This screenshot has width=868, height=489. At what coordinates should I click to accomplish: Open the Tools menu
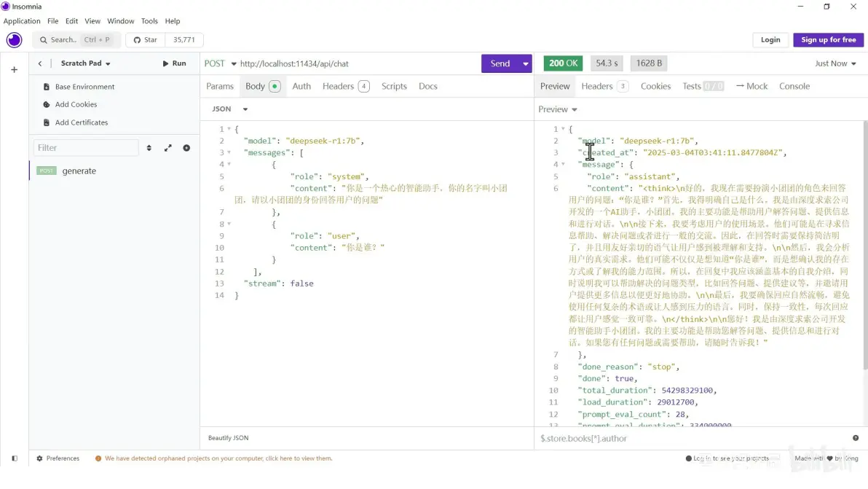tap(149, 21)
